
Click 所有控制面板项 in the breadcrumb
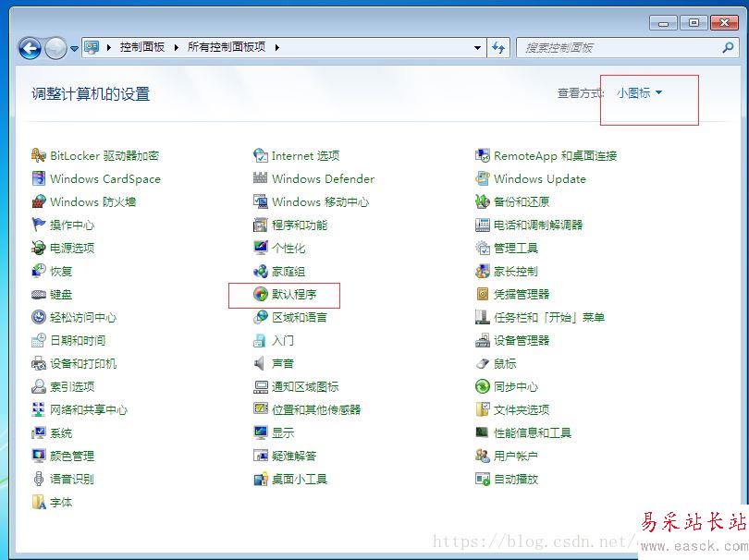[x=227, y=47]
